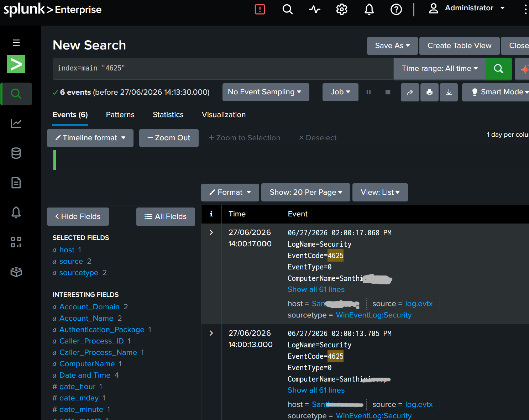Click log.evtx source in first event
Viewport: 529px width, 420px height.
(x=419, y=304)
